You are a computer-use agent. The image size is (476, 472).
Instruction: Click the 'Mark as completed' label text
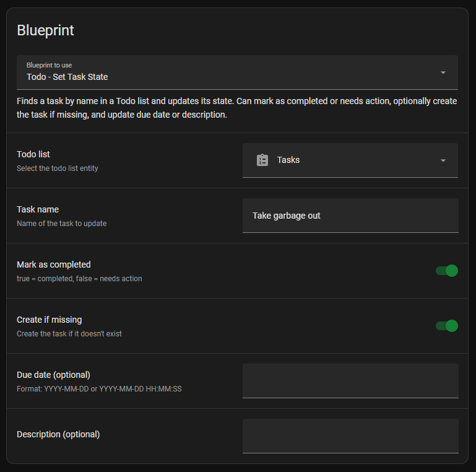[x=54, y=264]
